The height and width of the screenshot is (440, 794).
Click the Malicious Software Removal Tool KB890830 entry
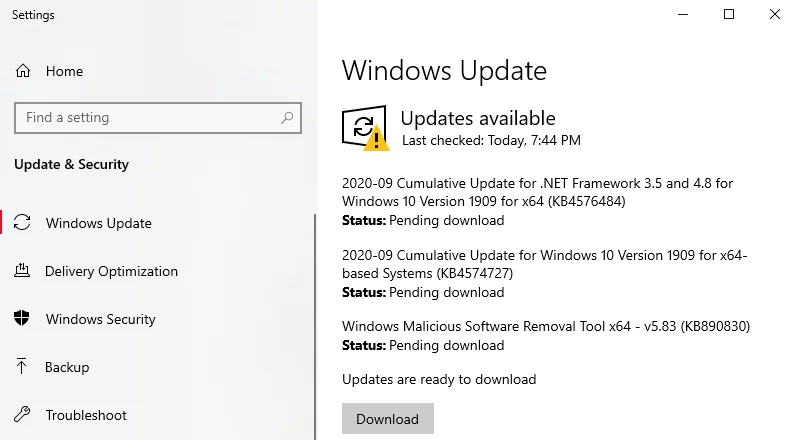pyautogui.click(x=546, y=326)
